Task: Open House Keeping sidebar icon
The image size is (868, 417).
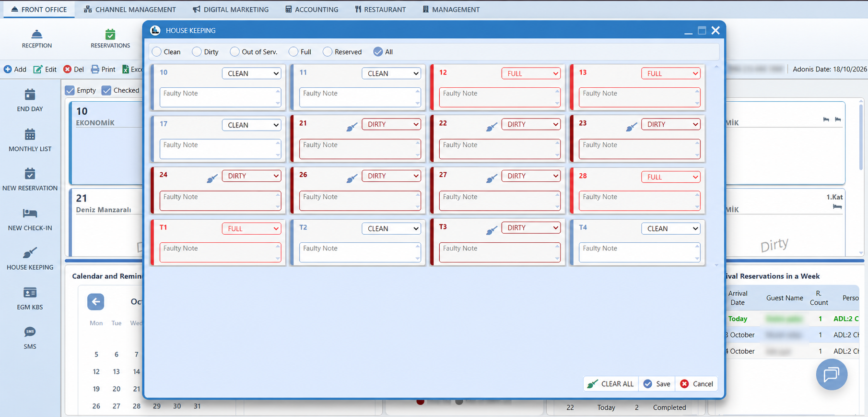Action: coord(30,253)
